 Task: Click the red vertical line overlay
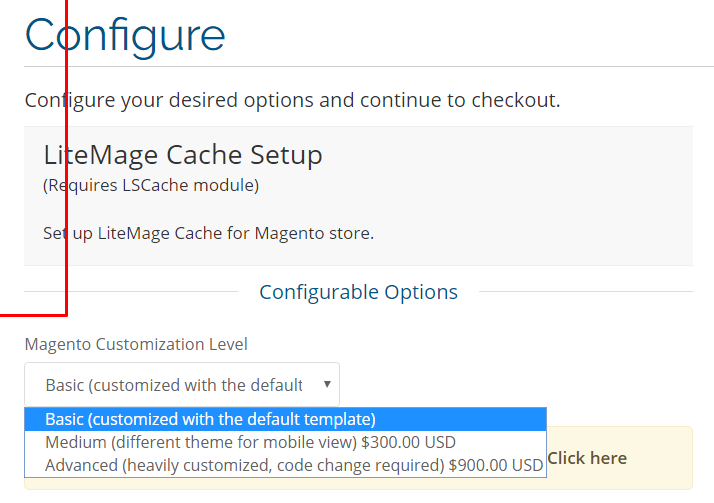[66, 157]
